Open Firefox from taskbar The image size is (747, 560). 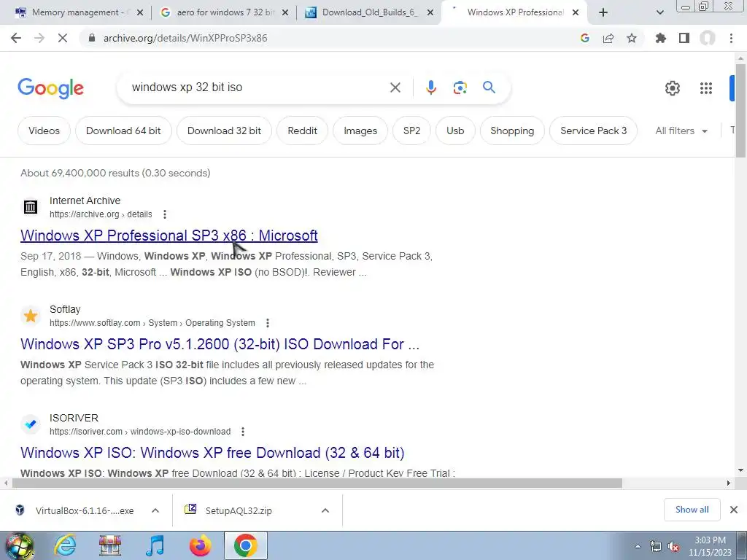[x=200, y=545]
